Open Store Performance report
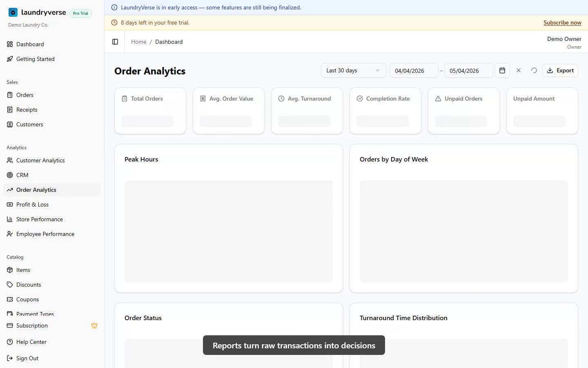Image resolution: width=588 pixels, height=368 pixels. (x=52, y=219)
